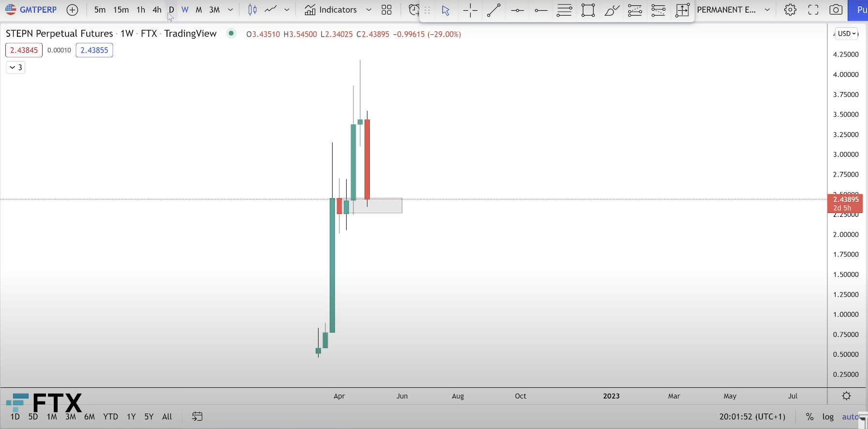The width and height of the screenshot is (868, 429).
Task: Select the measure tool icon
Action: click(x=682, y=10)
